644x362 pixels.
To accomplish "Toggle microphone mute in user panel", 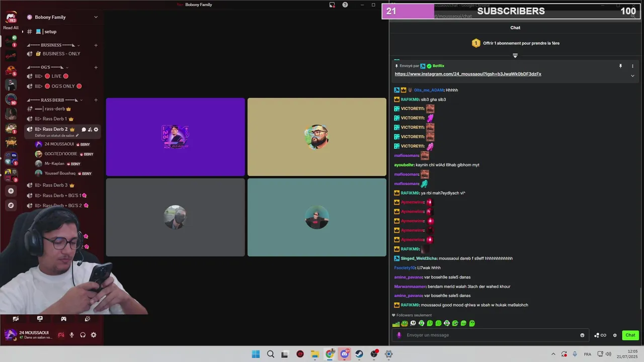I will (72, 335).
